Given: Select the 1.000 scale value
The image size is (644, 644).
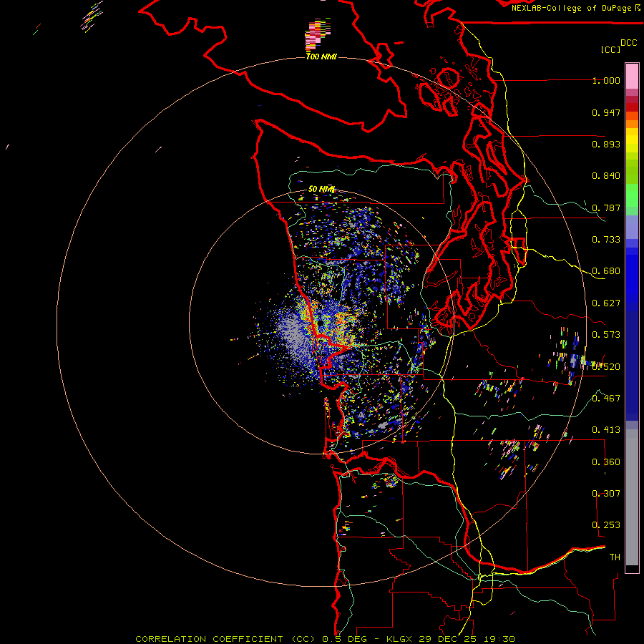Looking at the screenshot, I should pos(606,80).
